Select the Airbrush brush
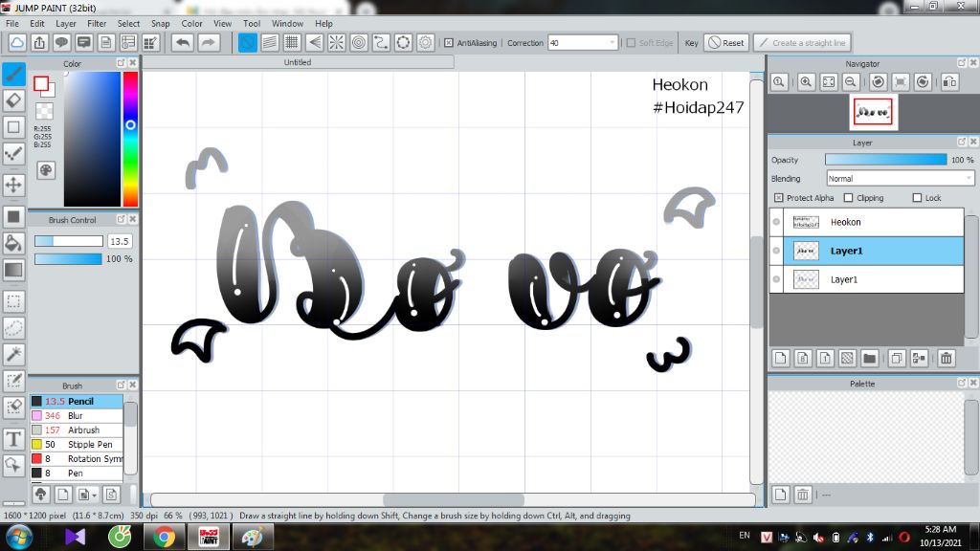This screenshot has width=980, height=551. pyautogui.click(x=77, y=430)
